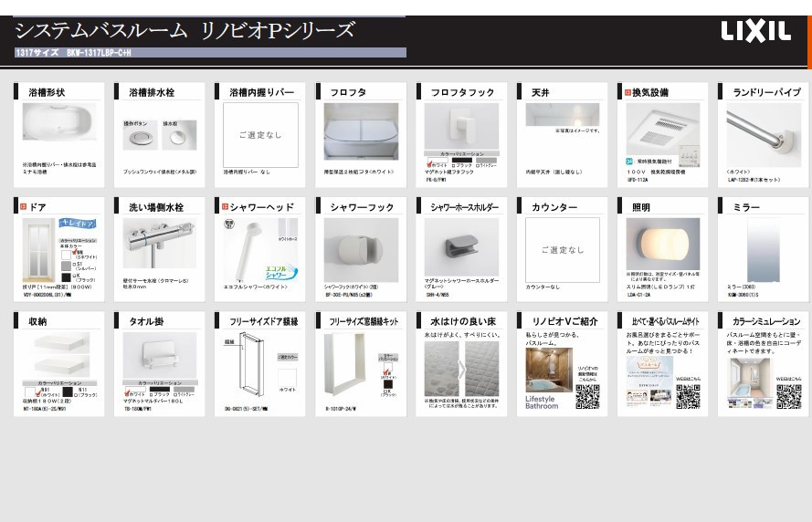This screenshot has height=522, width=812.
Task: Click the LIXIL logo in header
Action: pos(755,32)
